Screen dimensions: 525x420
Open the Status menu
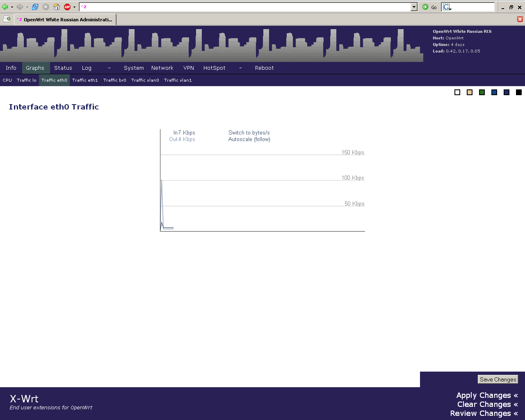pos(63,68)
